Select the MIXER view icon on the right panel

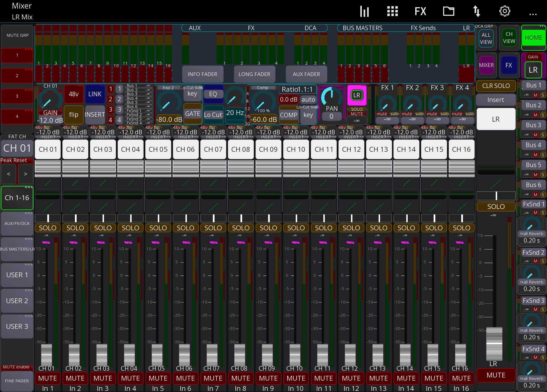pos(487,65)
